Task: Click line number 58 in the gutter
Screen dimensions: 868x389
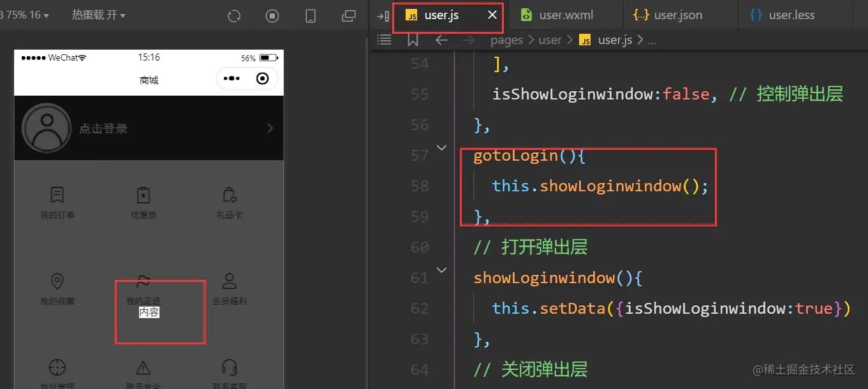Action: [419, 186]
